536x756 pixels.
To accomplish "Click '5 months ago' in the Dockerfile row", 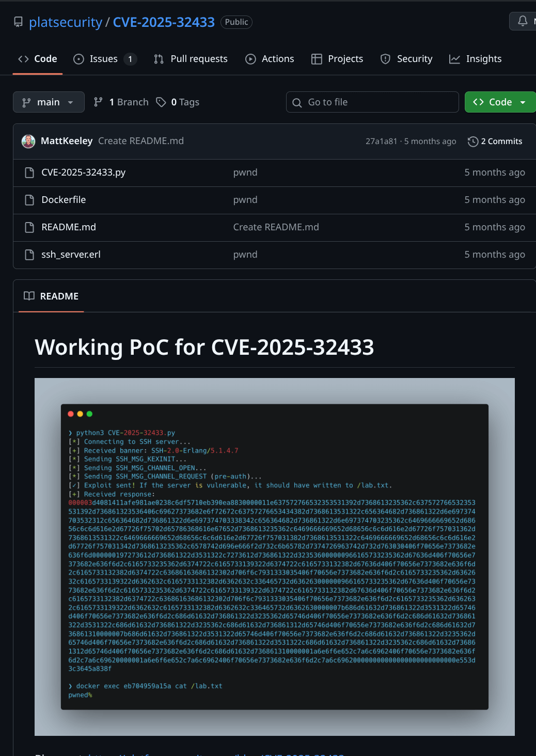I will (x=495, y=200).
